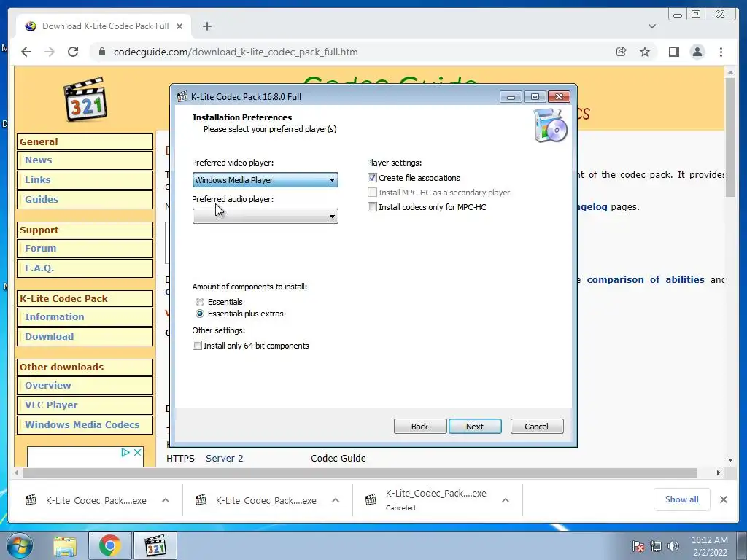Open the Overview sidebar item
747x560 pixels.
[x=85, y=386]
